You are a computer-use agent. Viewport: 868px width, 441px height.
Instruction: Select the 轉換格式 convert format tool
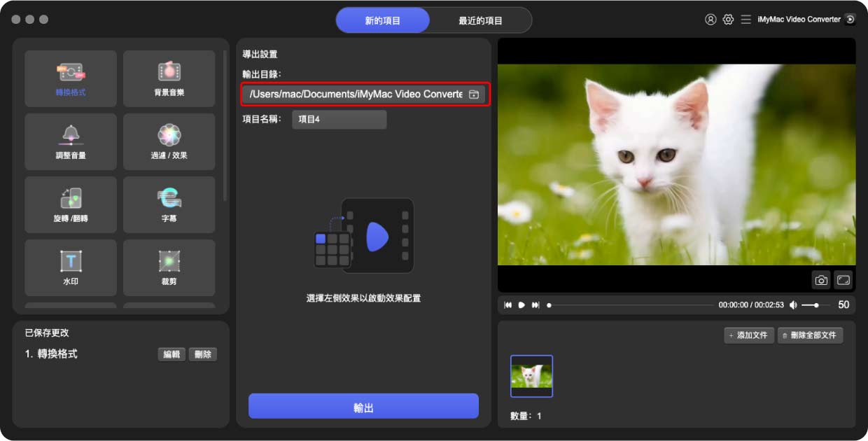pos(71,78)
